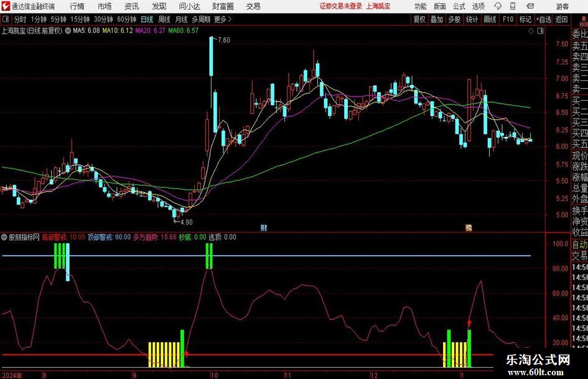Click the diamond icon above the chart
The width and height of the screenshot is (588, 379).
tap(531, 31)
